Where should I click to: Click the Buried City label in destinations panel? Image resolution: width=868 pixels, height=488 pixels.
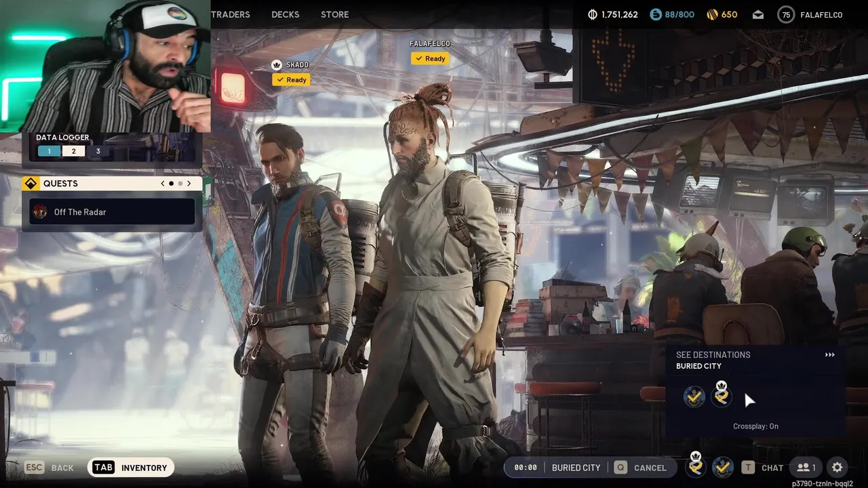[x=698, y=366]
